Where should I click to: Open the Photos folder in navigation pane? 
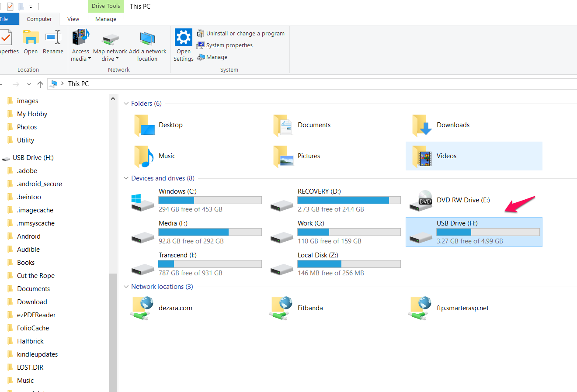27,127
